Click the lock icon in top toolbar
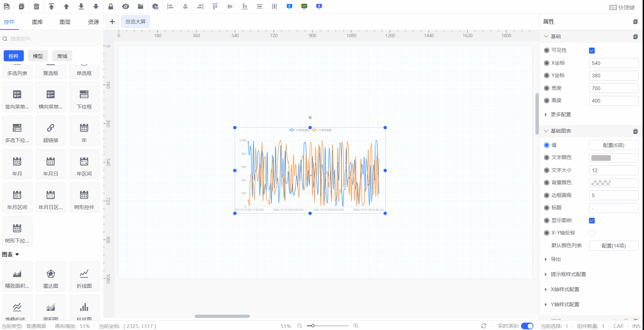This screenshot has height=330, width=644. [111, 6]
